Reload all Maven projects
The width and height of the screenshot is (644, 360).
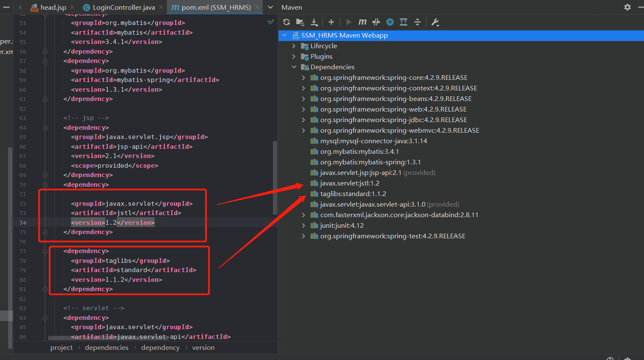click(x=287, y=22)
